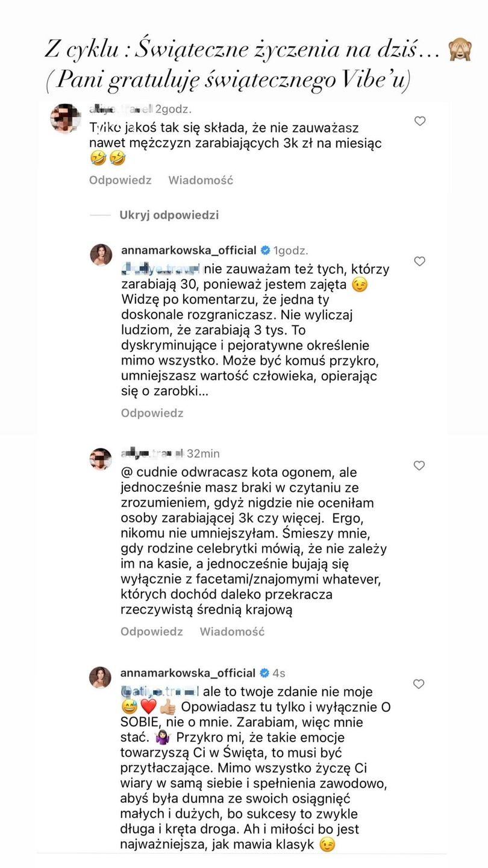This screenshot has height=868, width=488.
Task: Click Wiadomość under the 32min comment
Action: [x=232, y=632]
